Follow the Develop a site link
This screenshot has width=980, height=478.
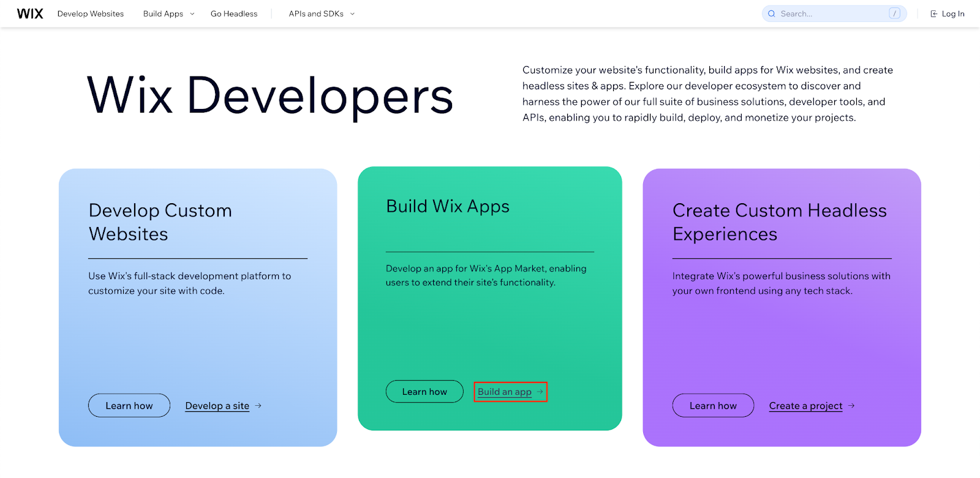(217, 406)
